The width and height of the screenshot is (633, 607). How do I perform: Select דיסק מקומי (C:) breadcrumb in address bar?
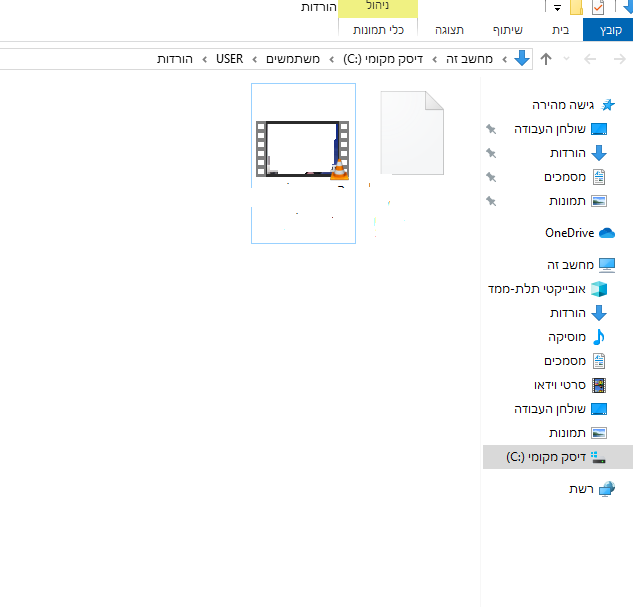pyautogui.click(x=383, y=59)
